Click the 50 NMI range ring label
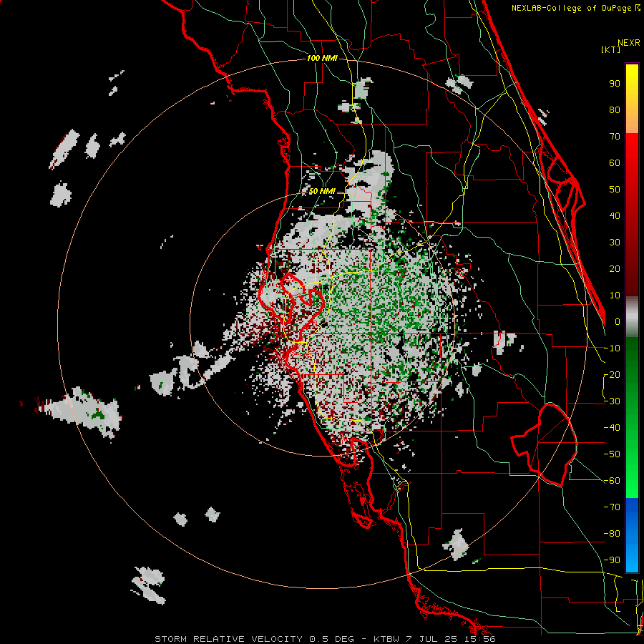Viewport: 644px width, 644px height. (322, 191)
